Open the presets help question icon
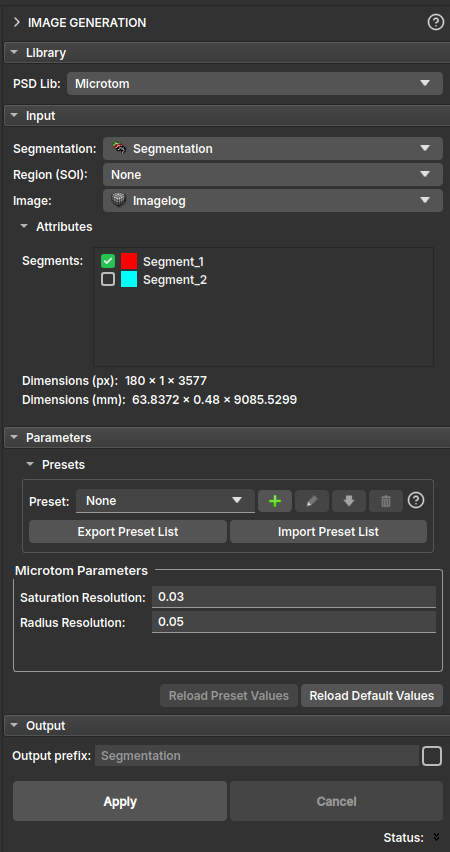Image resolution: width=450 pixels, height=852 pixels. coord(416,500)
